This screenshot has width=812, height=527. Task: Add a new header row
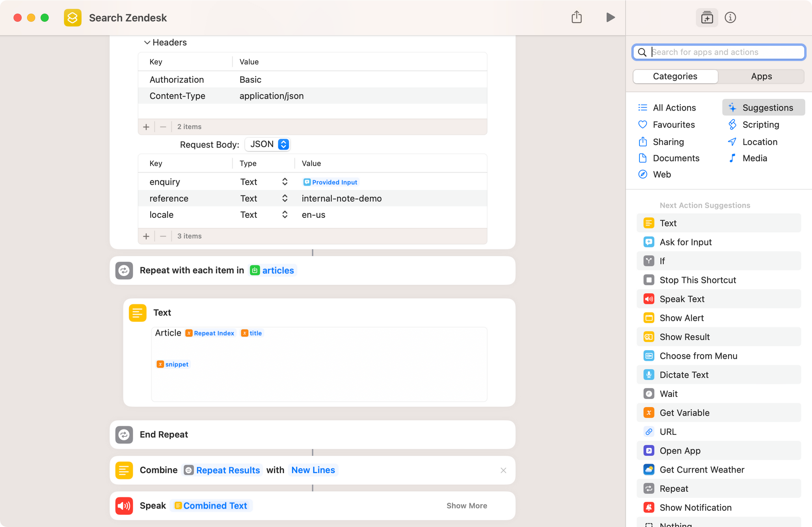146,127
